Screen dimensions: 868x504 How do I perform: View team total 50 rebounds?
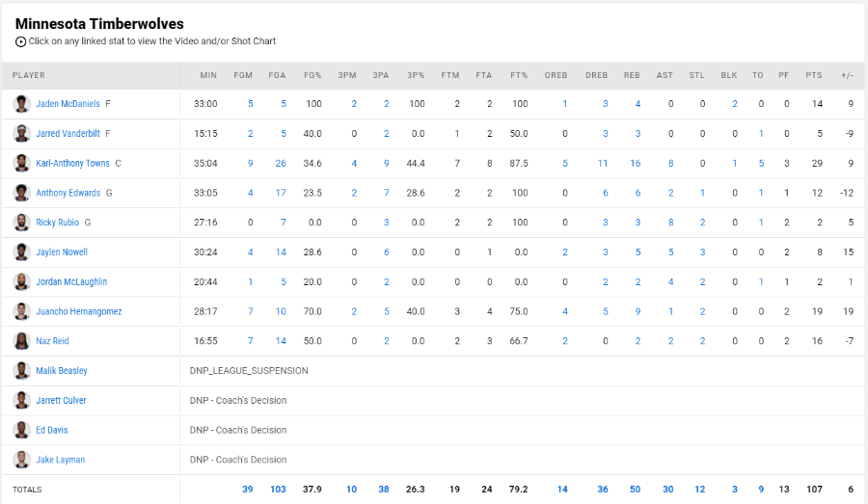click(635, 489)
